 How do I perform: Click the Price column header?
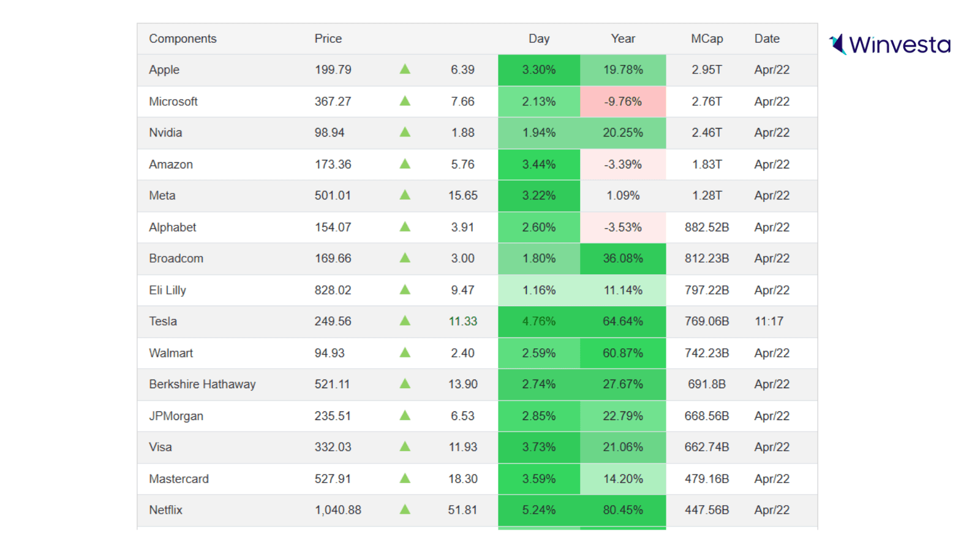pos(328,39)
